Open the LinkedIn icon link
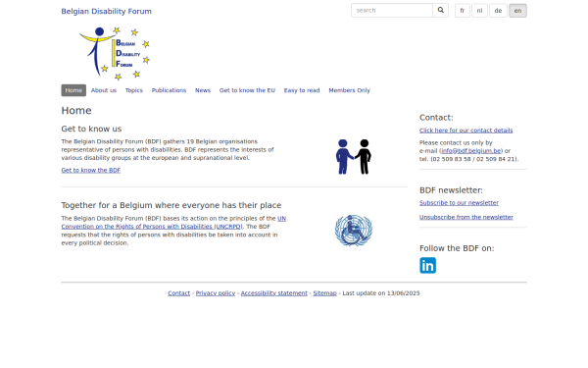Viewport: 588px width, 368px height. [427, 266]
